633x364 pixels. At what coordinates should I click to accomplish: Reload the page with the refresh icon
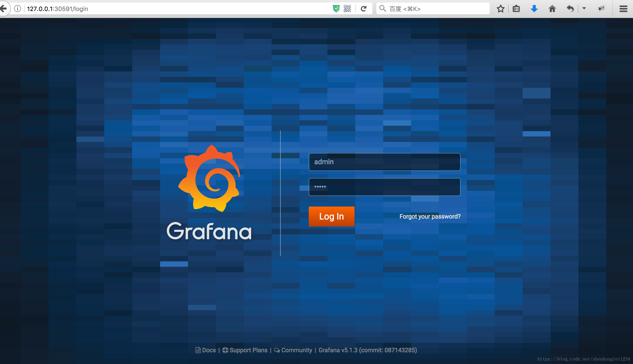[x=364, y=9]
